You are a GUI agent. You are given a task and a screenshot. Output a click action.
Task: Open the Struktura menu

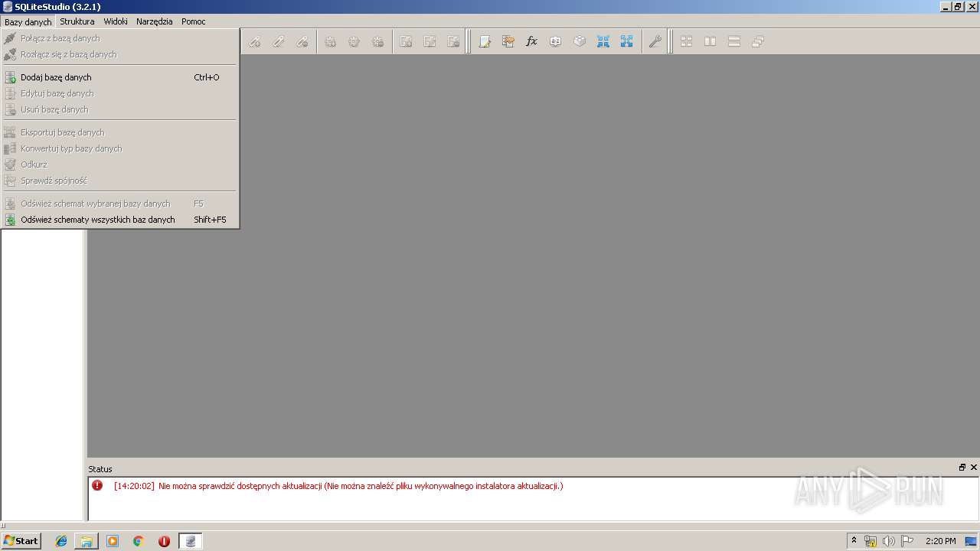pyautogui.click(x=77, y=21)
